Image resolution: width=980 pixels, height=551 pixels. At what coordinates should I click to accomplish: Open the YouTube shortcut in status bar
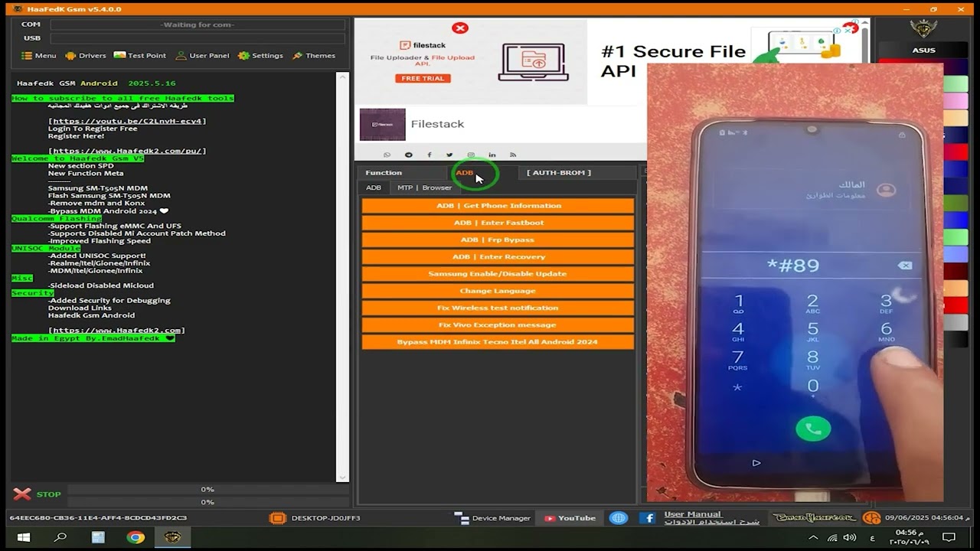pos(570,518)
